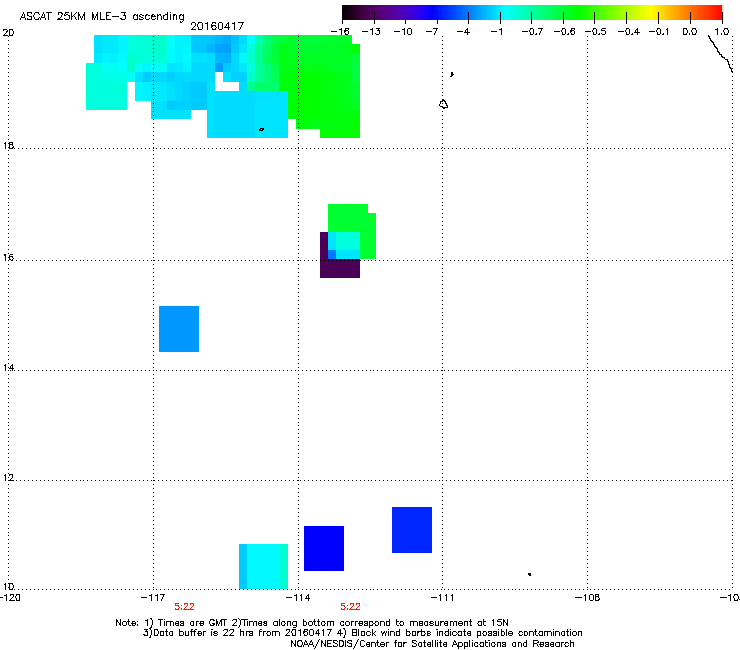The height and width of the screenshot is (650, 740).
Task: Click the 'Data buffer is 22 hrs' note line
Action: click(x=362, y=633)
